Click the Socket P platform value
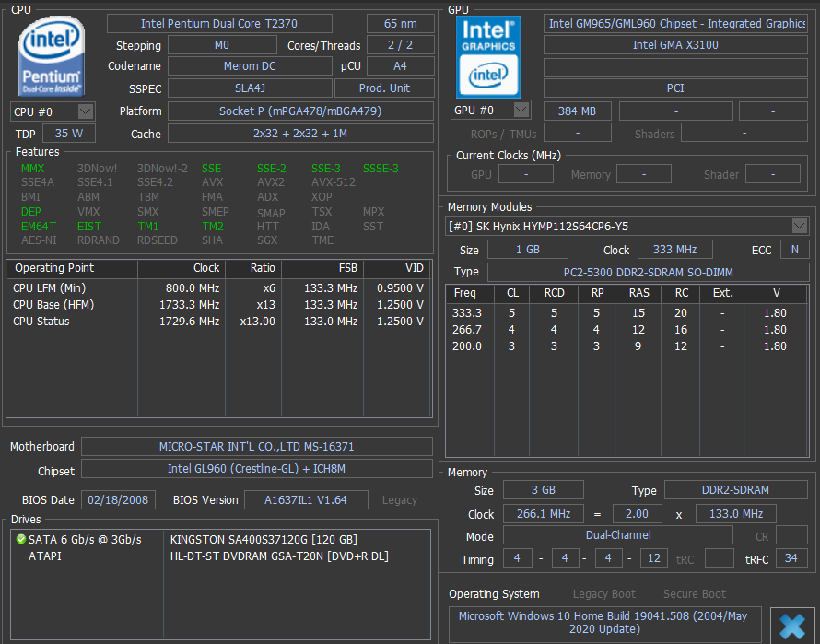 (x=300, y=111)
